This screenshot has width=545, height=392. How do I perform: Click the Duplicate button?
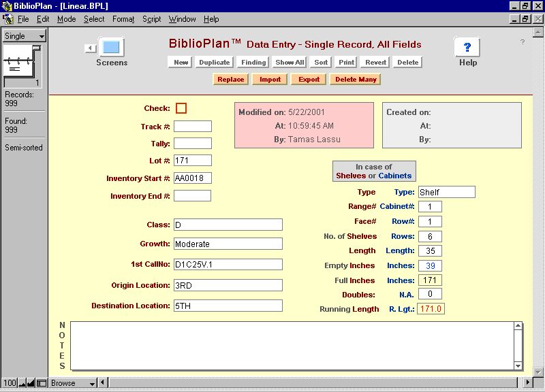(214, 62)
